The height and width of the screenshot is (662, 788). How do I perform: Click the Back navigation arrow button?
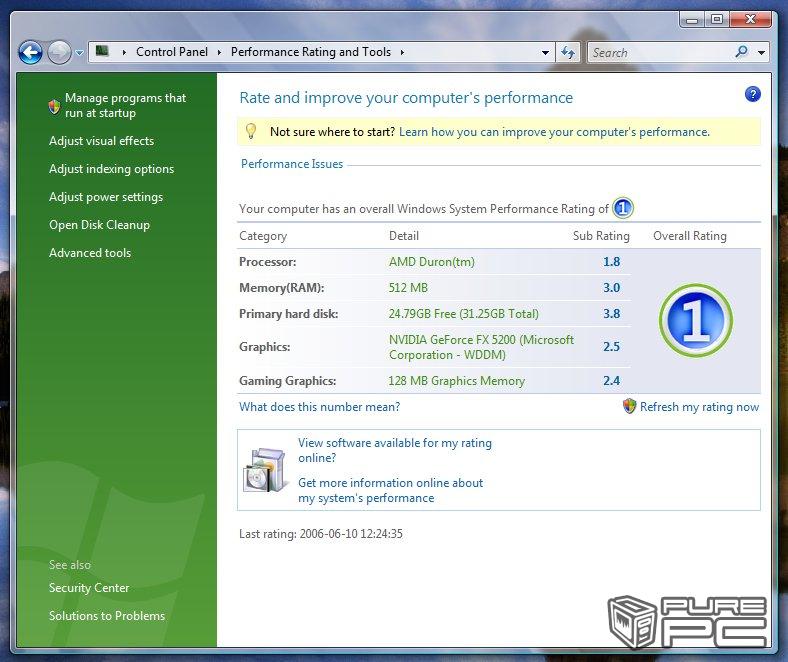30,52
